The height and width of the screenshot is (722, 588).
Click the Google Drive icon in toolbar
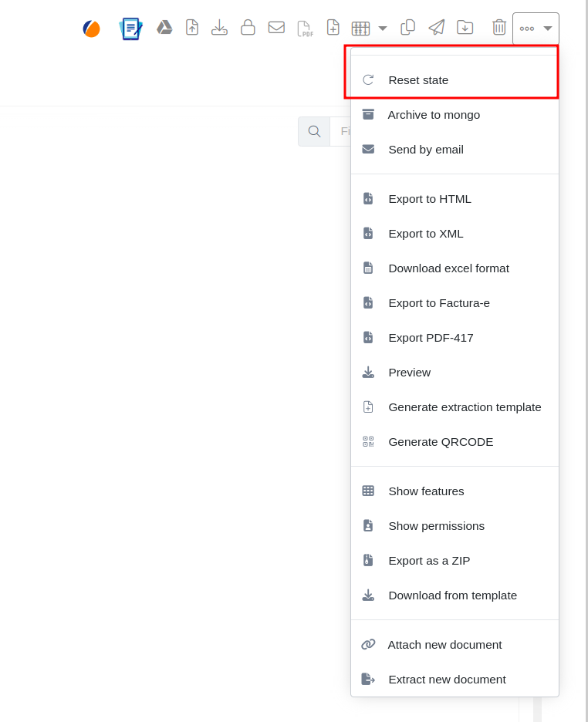click(164, 28)
